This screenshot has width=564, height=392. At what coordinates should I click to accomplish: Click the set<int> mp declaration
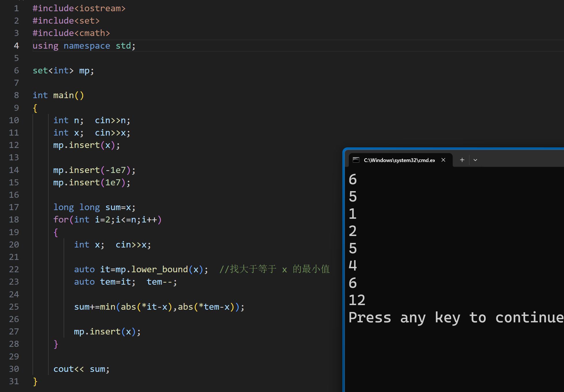[63, 71]
